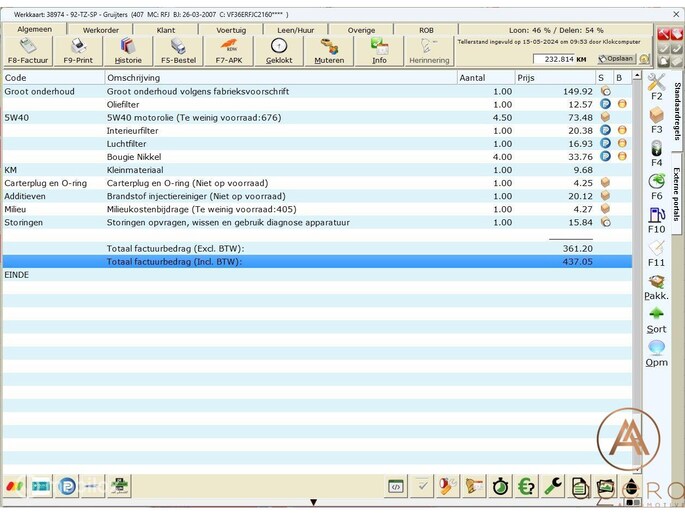Click the euro symbol icon in bottom bar
Viewport: 685px width, 514px height.
[x=526, y=486]
